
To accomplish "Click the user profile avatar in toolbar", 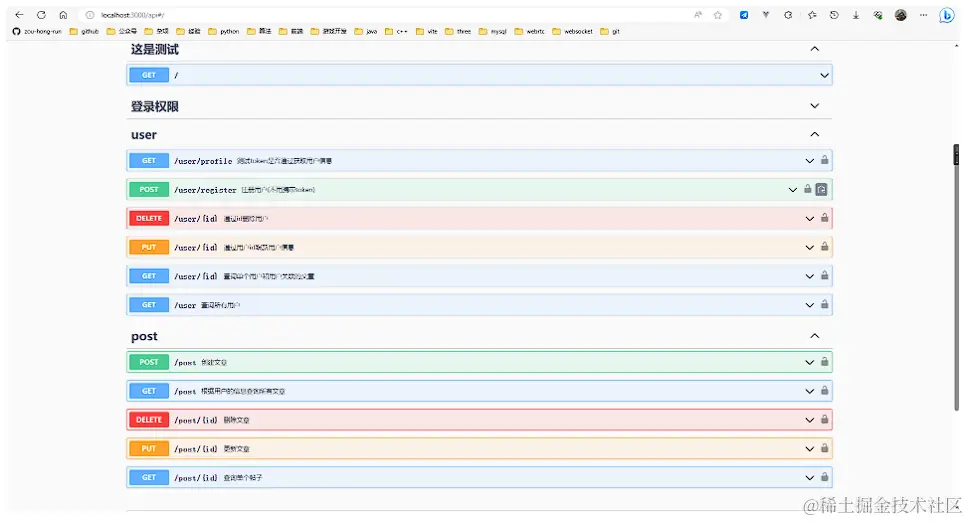I will pos(900,15).
